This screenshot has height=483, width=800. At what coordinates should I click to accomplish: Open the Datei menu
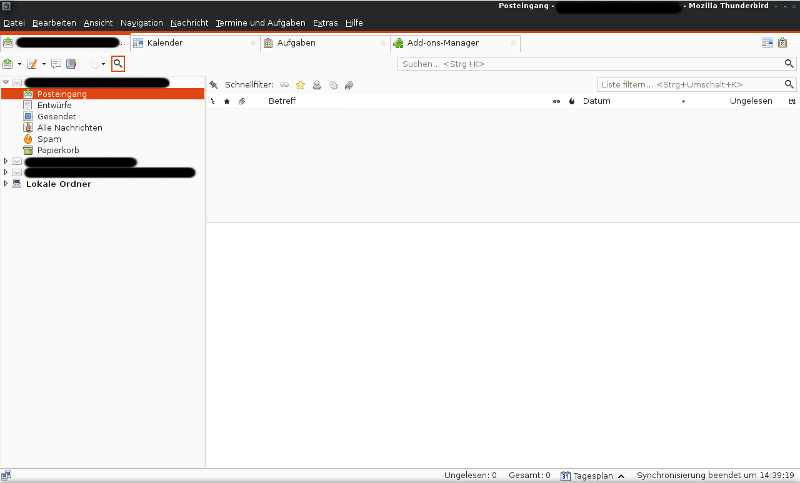[x=14, y=23]
